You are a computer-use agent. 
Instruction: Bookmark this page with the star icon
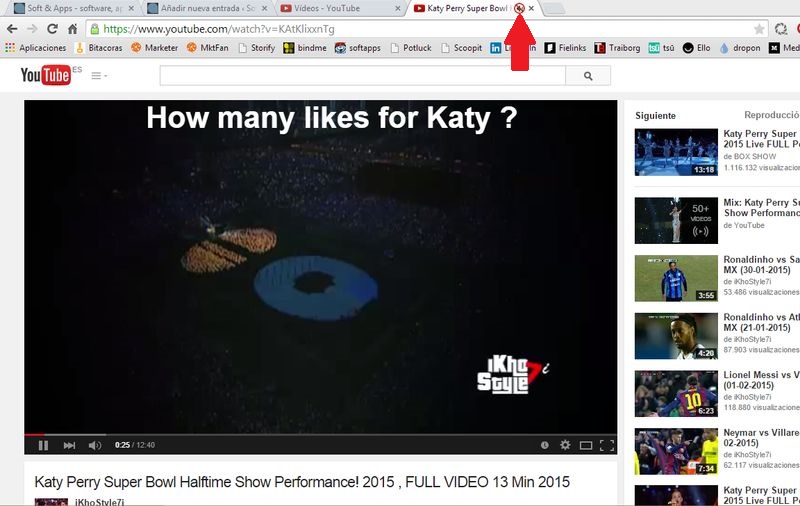point(759,29)
